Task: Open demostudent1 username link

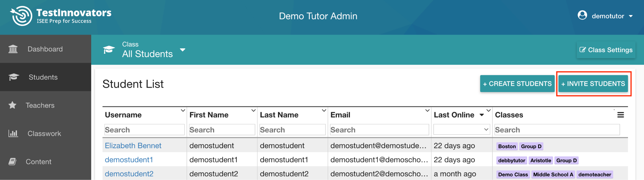Action: coord(129,160)
